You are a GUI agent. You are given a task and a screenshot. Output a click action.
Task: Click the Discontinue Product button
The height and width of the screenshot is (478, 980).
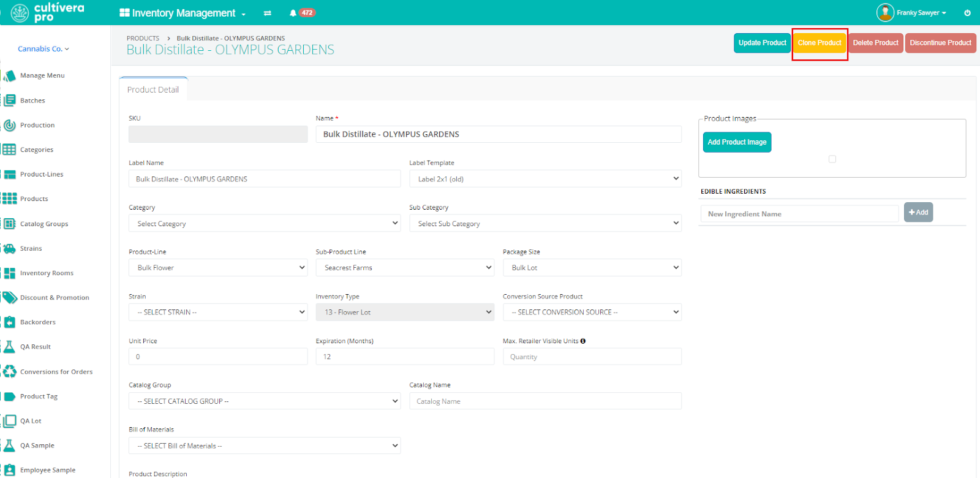pos(940,43)
